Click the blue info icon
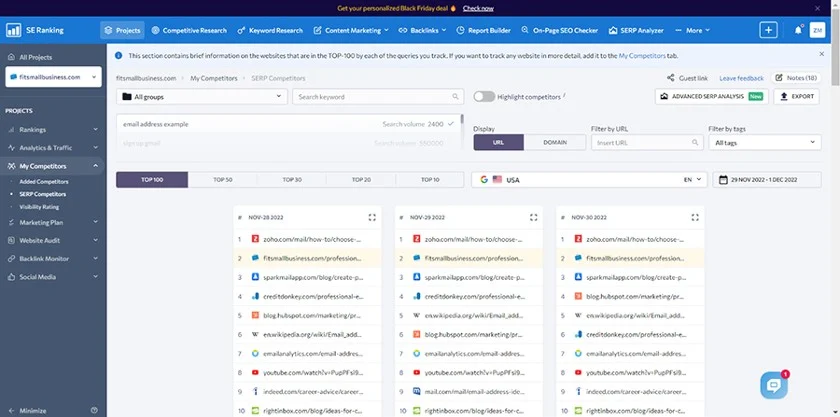 tap(118, 55)
